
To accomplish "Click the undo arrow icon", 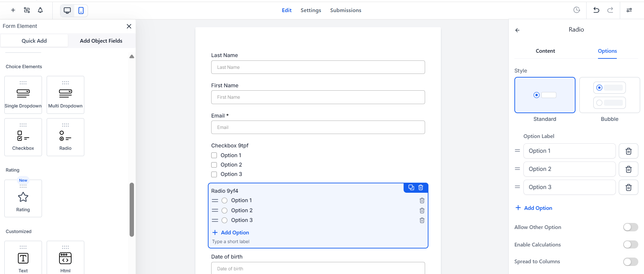I will [x=596, y=10].
